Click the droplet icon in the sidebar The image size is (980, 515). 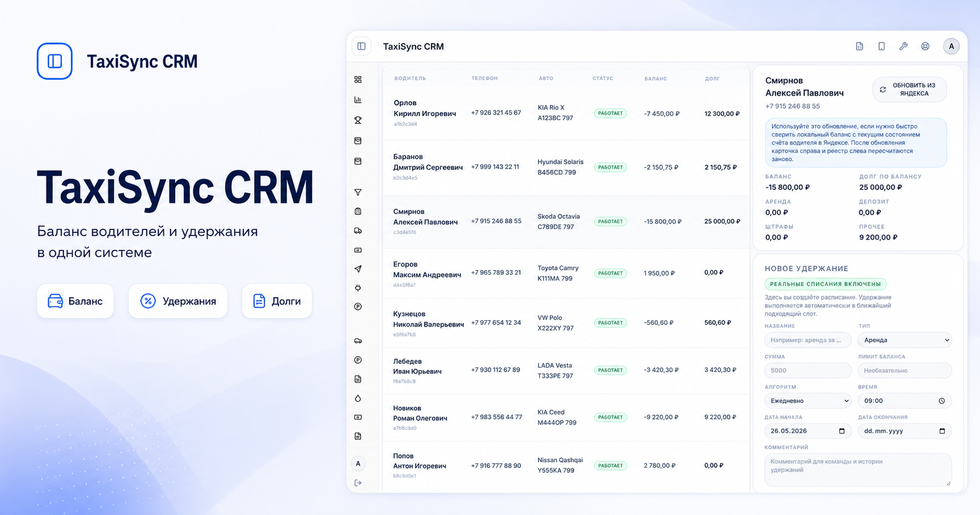click(358, 398)
